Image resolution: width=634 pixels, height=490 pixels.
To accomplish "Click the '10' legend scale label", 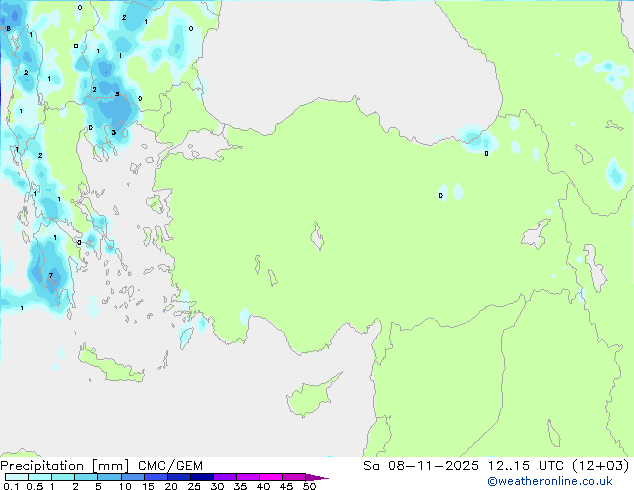I will pos(125,486).
